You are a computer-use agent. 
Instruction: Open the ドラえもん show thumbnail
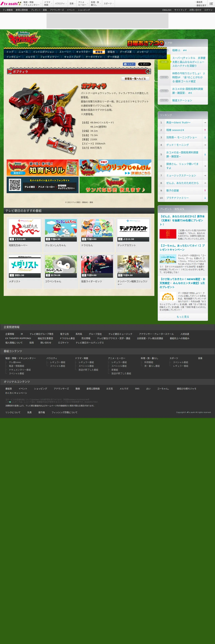[x=97, y=230]
